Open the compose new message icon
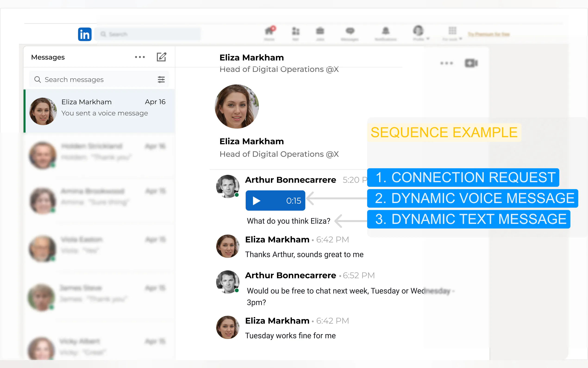Image resolution: width=588 pixels, height=368 pixels. pyautogui.click(x=161, y=57)
